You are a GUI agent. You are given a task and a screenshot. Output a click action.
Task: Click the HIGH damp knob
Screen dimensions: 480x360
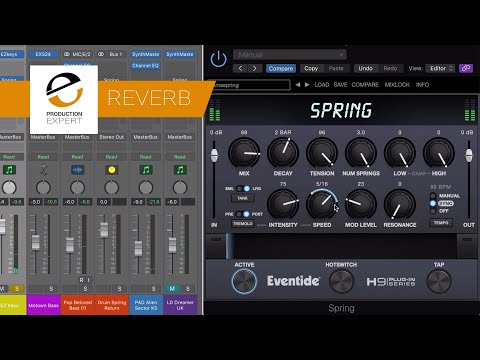point(439,153)
